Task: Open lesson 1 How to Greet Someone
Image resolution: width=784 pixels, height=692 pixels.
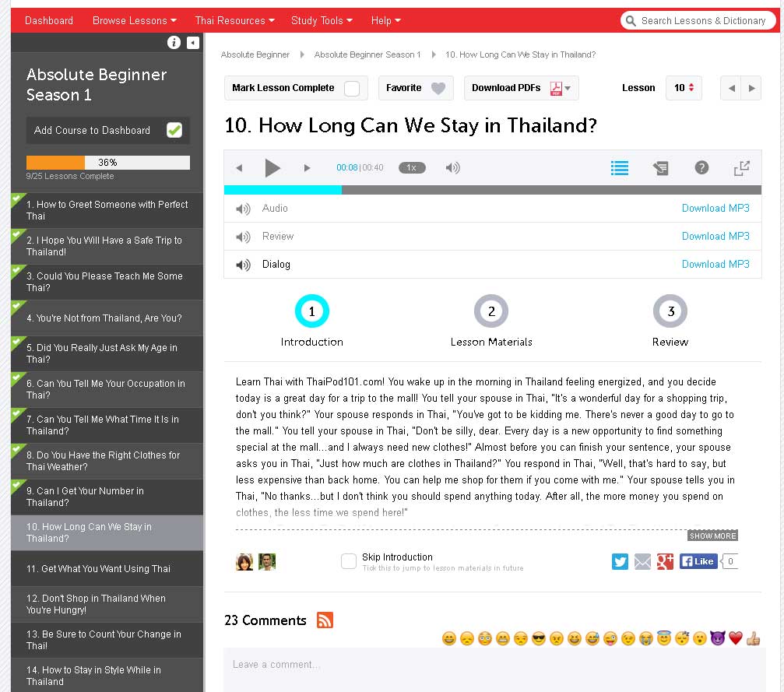Action: click(107, 210)
